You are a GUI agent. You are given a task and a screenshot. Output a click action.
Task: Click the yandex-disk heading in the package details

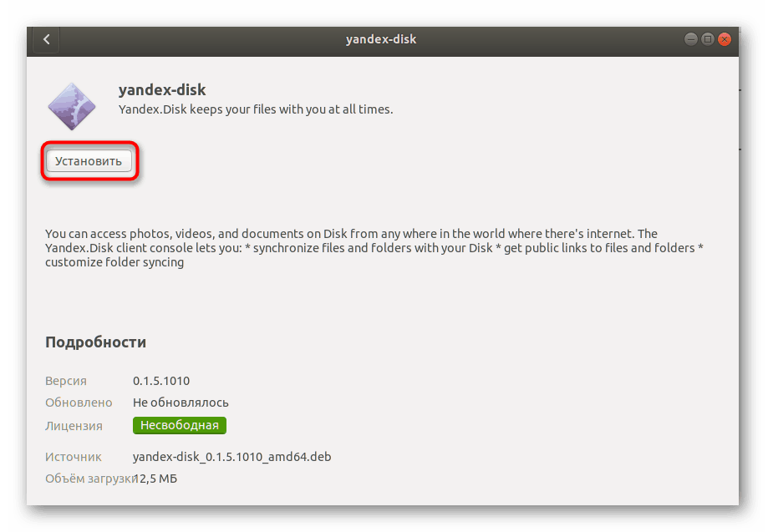coord(162,89)
